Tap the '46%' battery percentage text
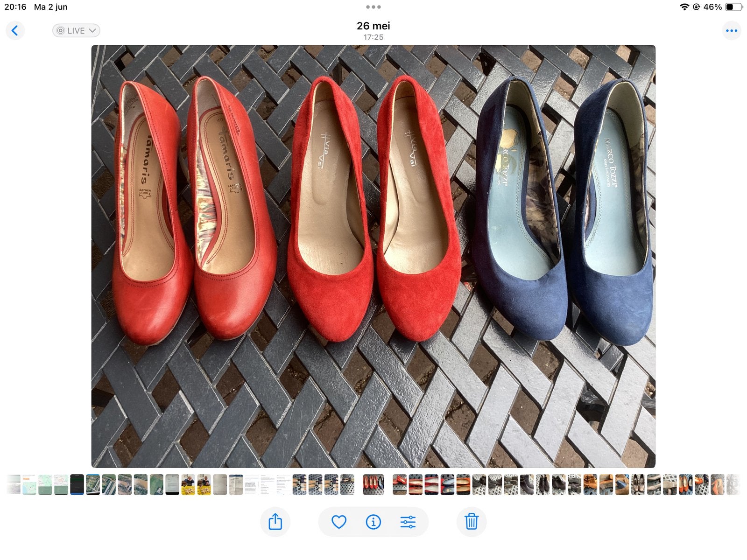 pyautogui.click(x=712, y=7)
